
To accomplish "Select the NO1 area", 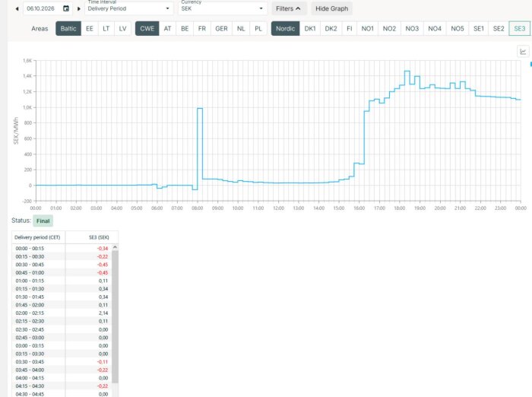I will click(x=367, y=29).
